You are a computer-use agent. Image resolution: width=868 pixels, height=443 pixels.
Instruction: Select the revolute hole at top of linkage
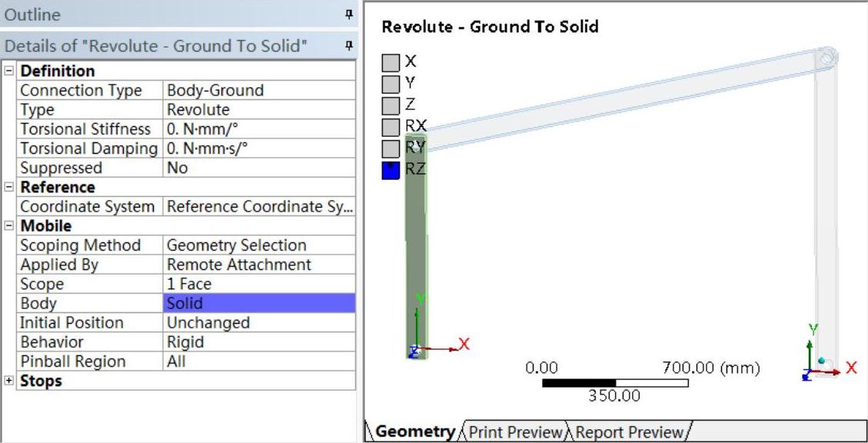click(826, 57)
